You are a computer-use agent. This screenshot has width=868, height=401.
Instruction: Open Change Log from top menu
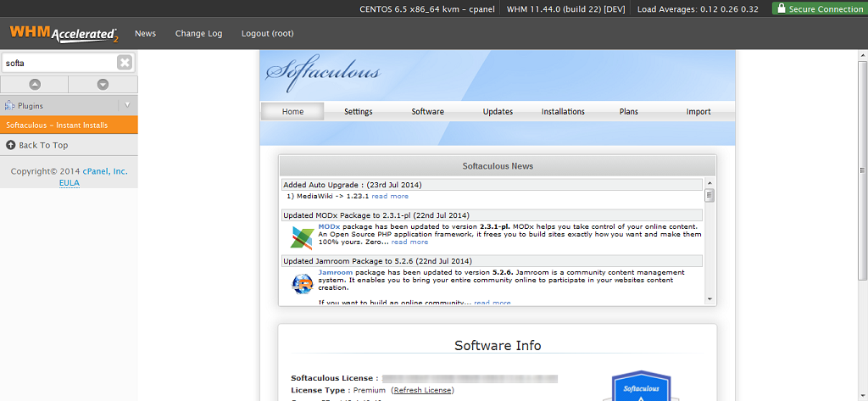(198, 34)
